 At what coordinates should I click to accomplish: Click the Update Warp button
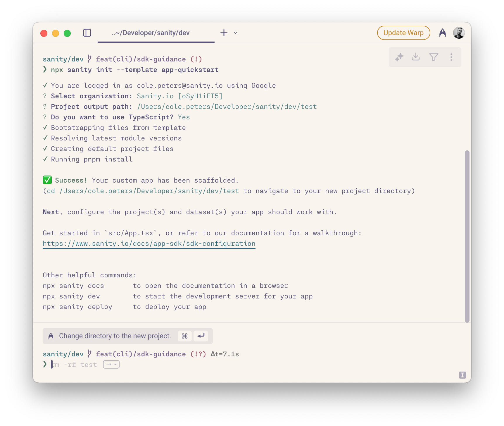coord(403,33)
